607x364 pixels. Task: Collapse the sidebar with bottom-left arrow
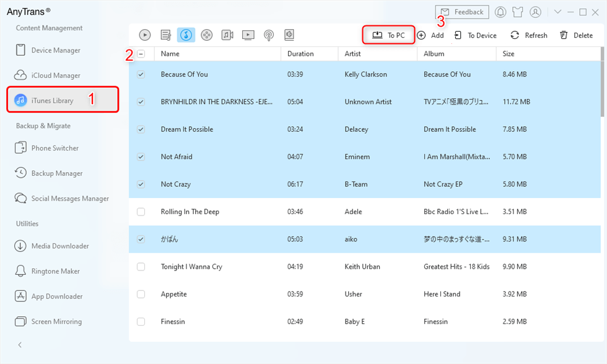(20, 344)
